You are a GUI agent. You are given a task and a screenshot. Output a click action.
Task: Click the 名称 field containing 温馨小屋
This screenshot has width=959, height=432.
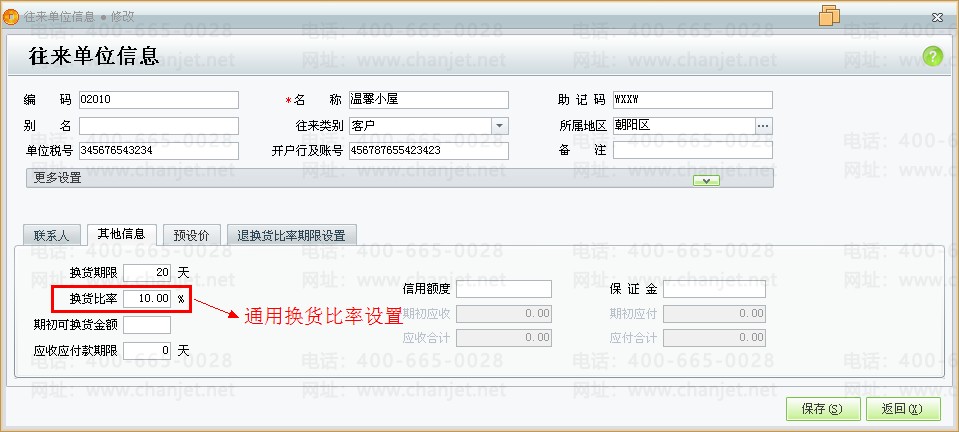[428, 100]
